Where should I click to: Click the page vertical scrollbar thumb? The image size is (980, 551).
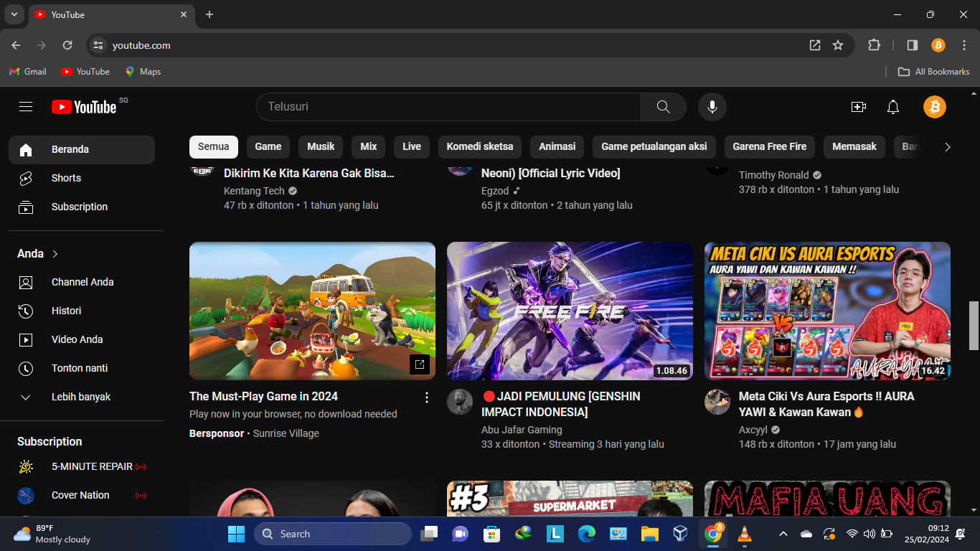coord(974,325)
